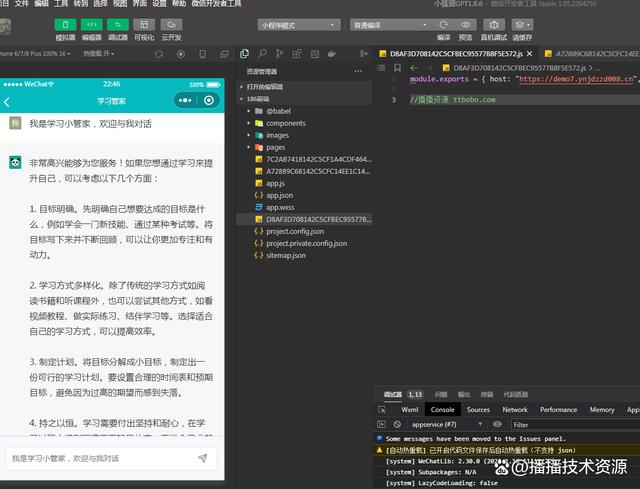Close the D8AF3D708142C5CFBEC95577B8F5E572.js tab

pyautogui.click(x=529, y=53)
